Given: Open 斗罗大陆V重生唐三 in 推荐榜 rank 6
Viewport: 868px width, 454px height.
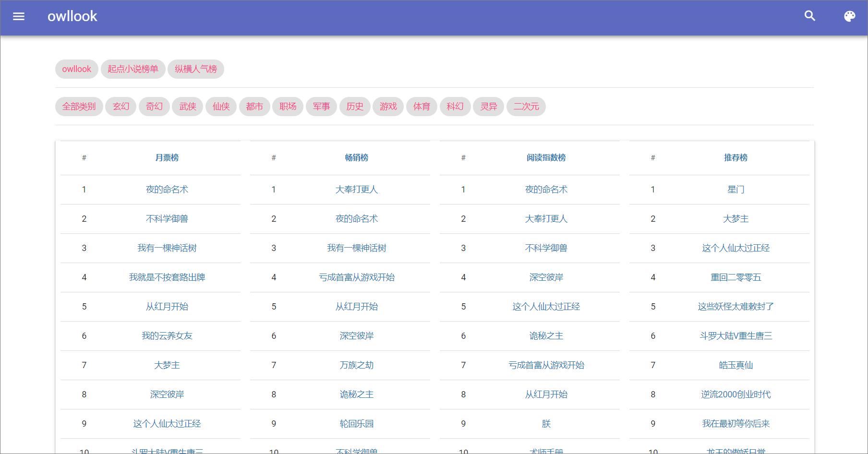Looking at the screenshot, I should pos(736,336).
